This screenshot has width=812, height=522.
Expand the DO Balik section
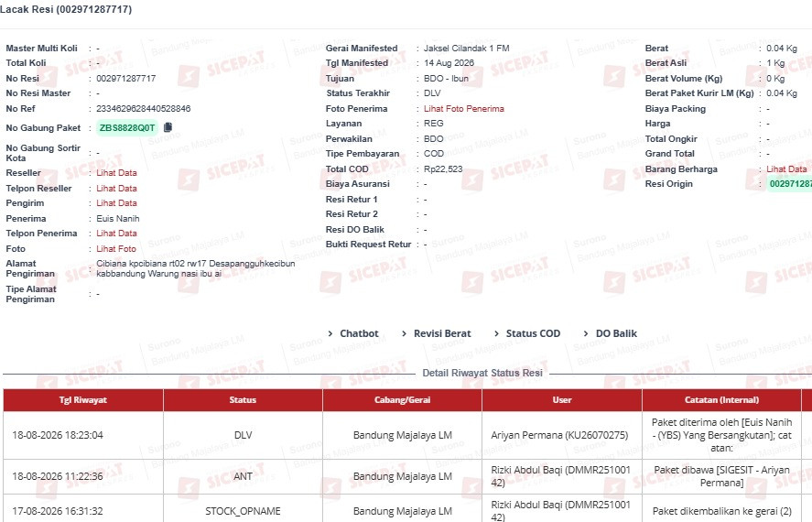pyautogui.click(x=610, y=333)
